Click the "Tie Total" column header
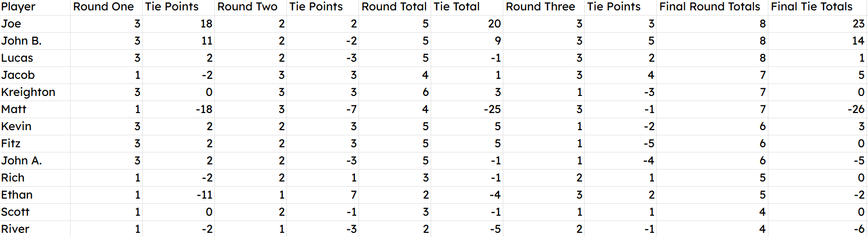The image size is (868, 237). 457,7
